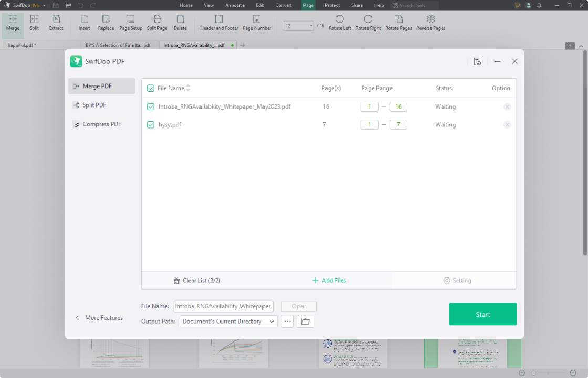Viewport: 588px width, 385px height.
Task: Open Page Setup
Action: (131, 23)
